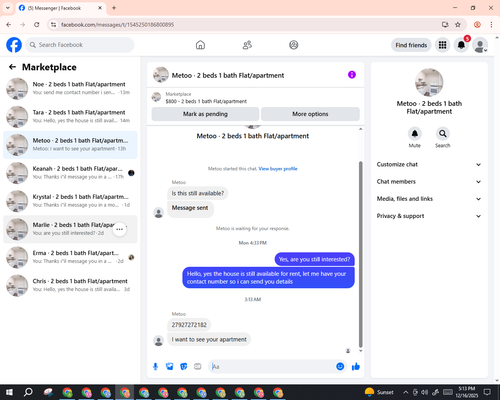Image resolution: width=500 pixels, height=400 pixels.
Task: Show hidden system tray icons chevron
Action: [406, 392]
